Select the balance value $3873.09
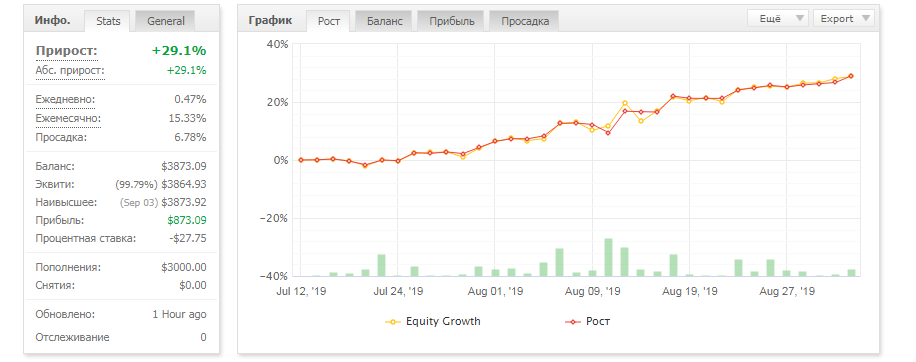 [184, 166]
